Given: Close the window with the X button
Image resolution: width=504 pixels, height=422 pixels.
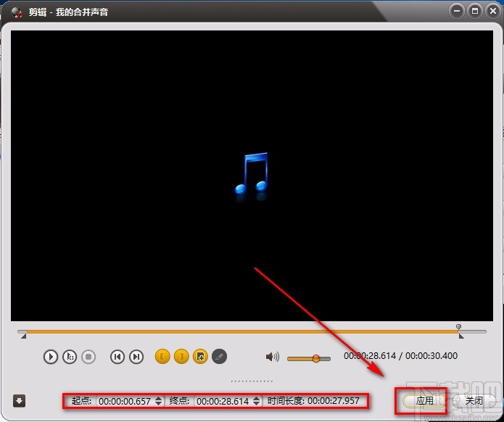Looking at the screenshot, I should pos(493,12).
